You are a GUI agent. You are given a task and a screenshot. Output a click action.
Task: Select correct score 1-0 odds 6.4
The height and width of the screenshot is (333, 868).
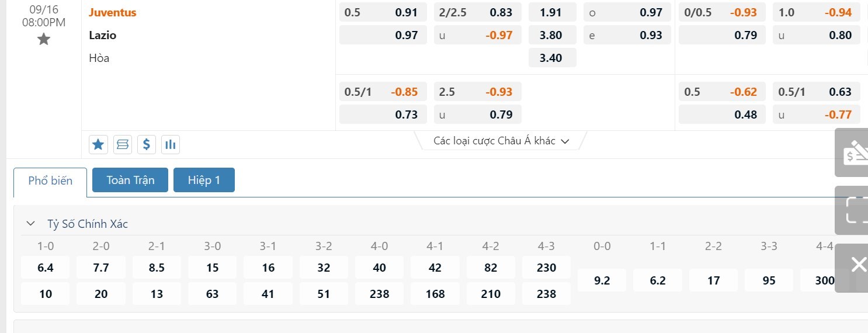tap(46, 268)
